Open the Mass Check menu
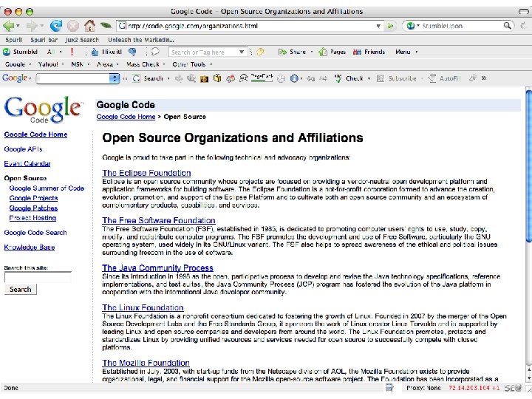 coord(146,64)
